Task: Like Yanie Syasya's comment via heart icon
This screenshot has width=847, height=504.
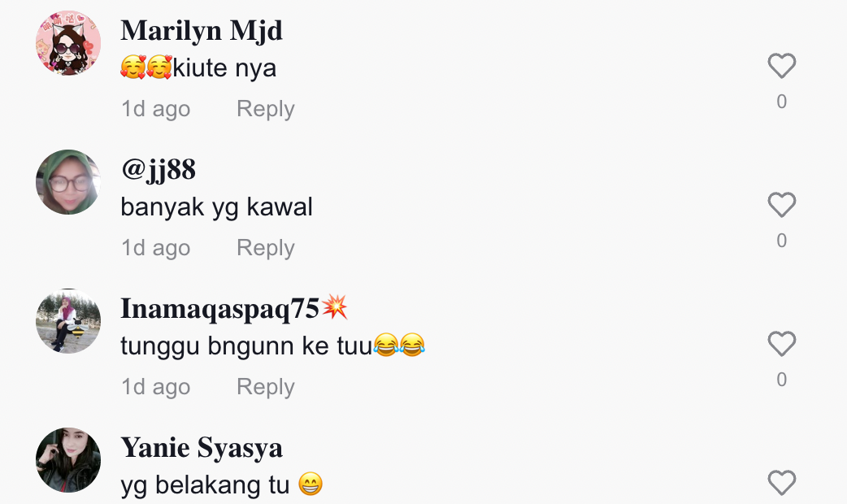Action: (782, 482)
